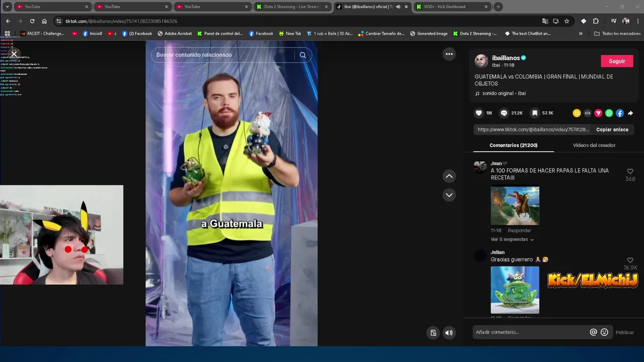Translate this page icon in address bar
Viewport: 644px width, 362px height.
(545, 21)
